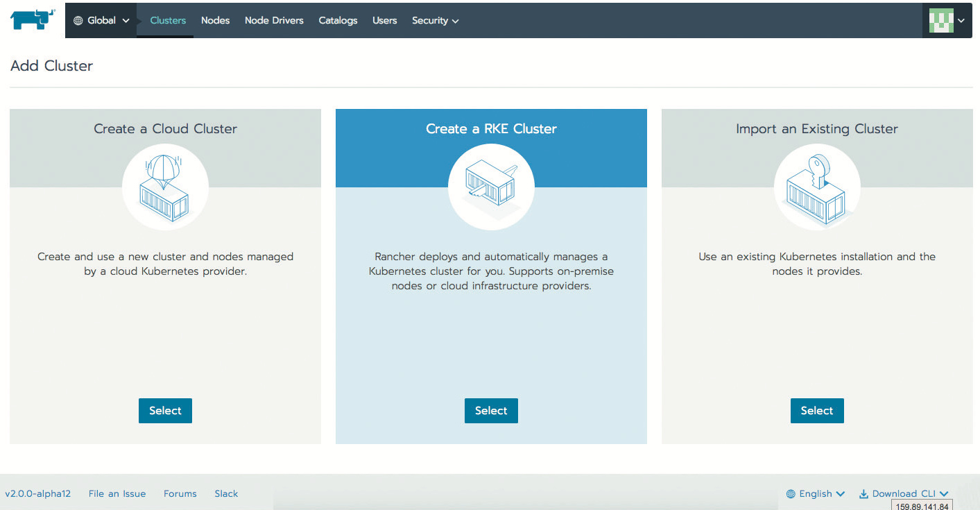The height and width of the screenshot is (510, 980).
Task: Open the File an Issue link
Action: [117, 494]
